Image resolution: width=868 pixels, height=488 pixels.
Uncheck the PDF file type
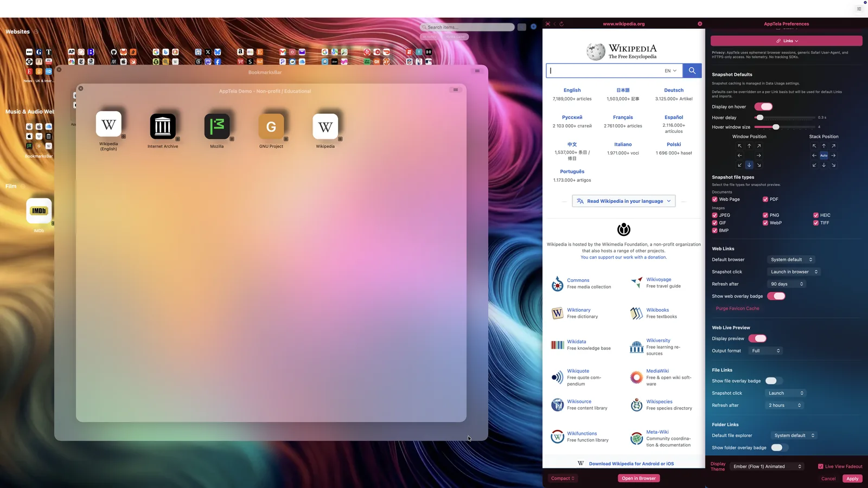click(x=765, y=200)
